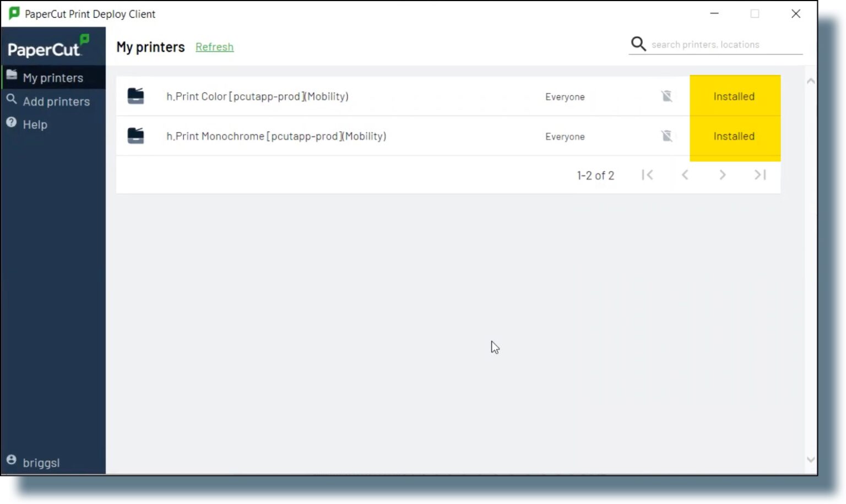Open the Help page from sidebar

(x=35, y=125)
